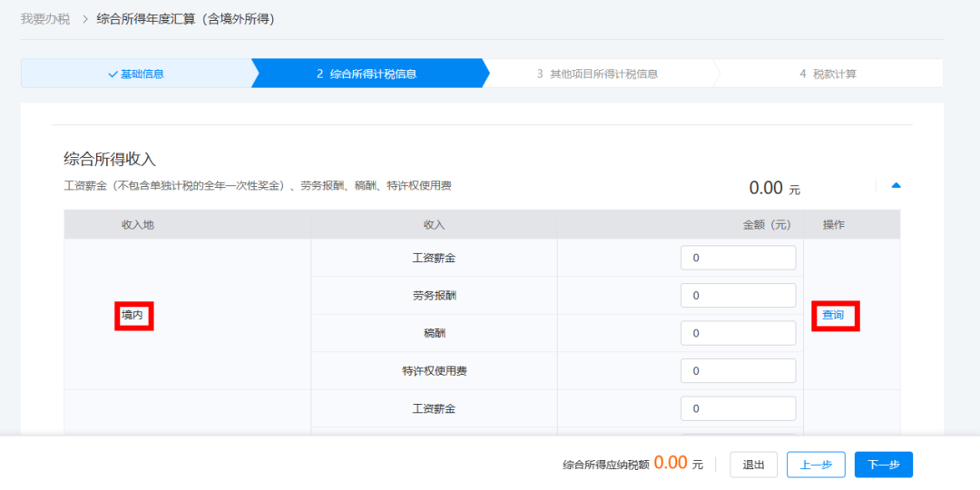The height and width of the screenshot is (490, 980).
Task: Click the 查询 link for 境内 income
Action: [x=833, y=315]
